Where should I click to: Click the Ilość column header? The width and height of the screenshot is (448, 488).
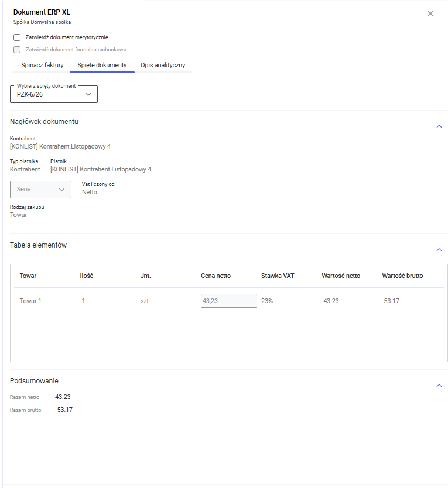point(87,276)
